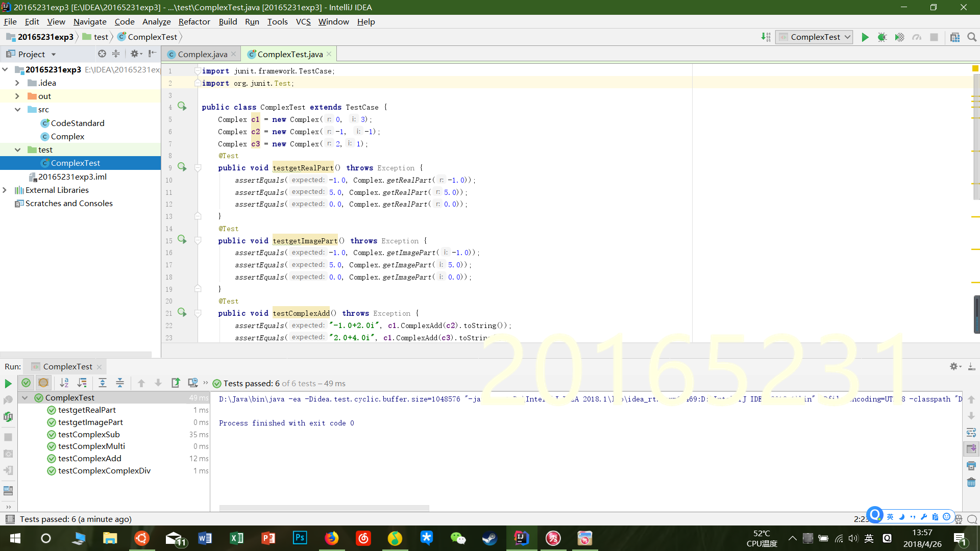Open the Refactor menu
Image resolution: width=980 pixels, height=551 pixels.
(x=194, y=21)
